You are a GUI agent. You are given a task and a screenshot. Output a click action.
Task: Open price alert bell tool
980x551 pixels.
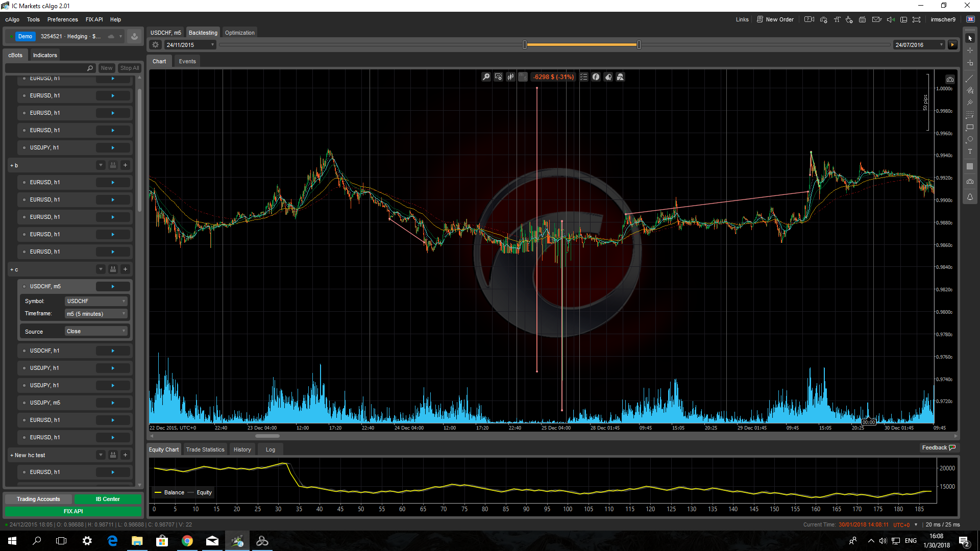click(970, 197)
